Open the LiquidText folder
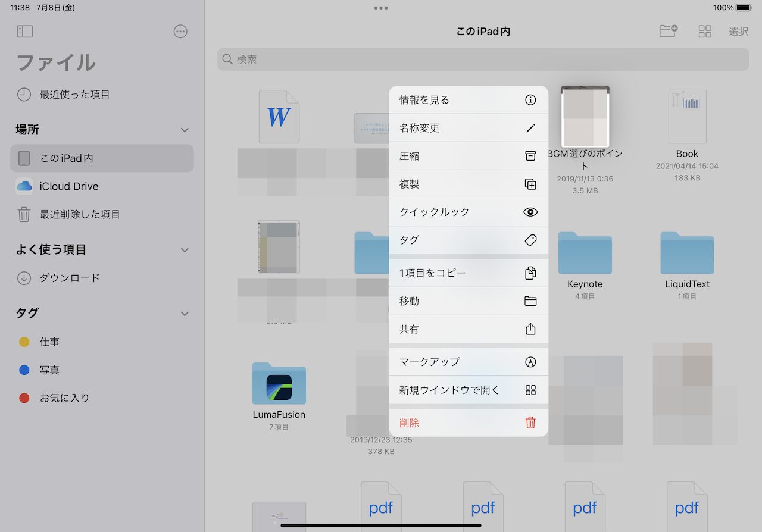Screen dimensions: 762x532 pyautogui.click(x=687, y=253)
